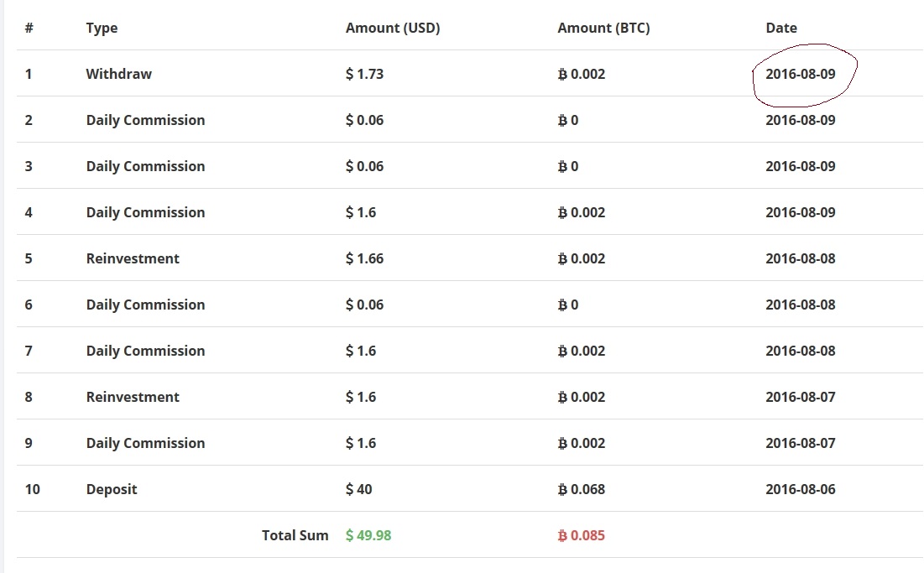
Task: Click the $ 40 deposit amount
Action: 358,489
